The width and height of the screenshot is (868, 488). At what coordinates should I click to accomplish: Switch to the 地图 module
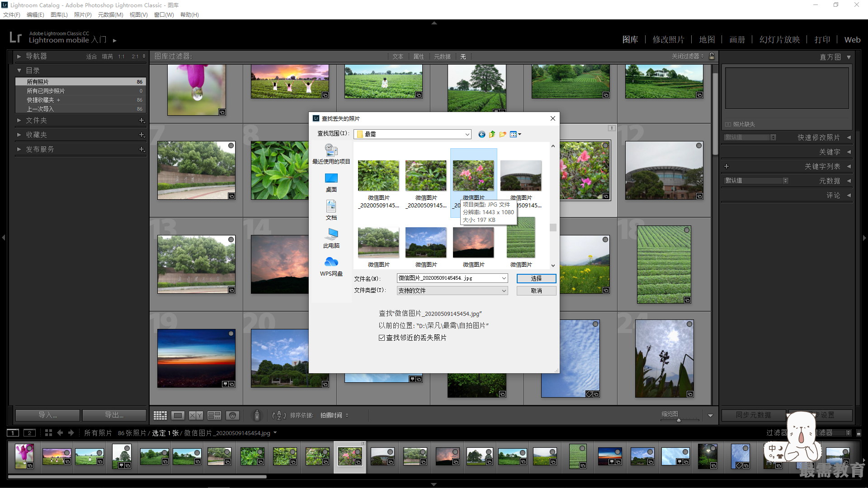click(x=707, y=40)
